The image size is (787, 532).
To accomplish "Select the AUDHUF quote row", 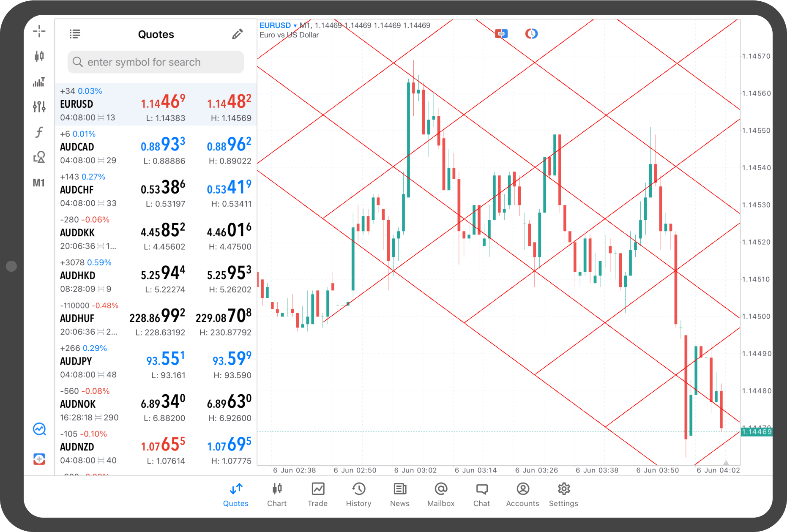I will click(x=156, y=319).
